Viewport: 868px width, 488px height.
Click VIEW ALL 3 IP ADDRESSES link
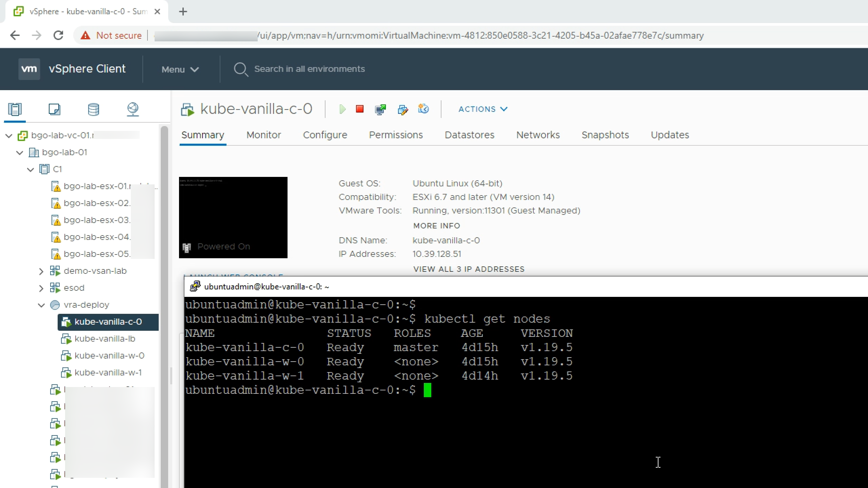pyautogui.click(x=469, y=269)
